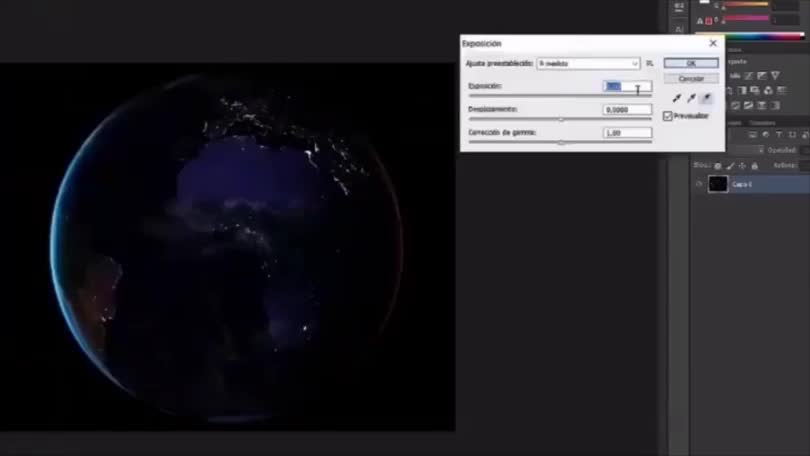
Task: Click the Exposición slider track
Action: coord(560,96)
